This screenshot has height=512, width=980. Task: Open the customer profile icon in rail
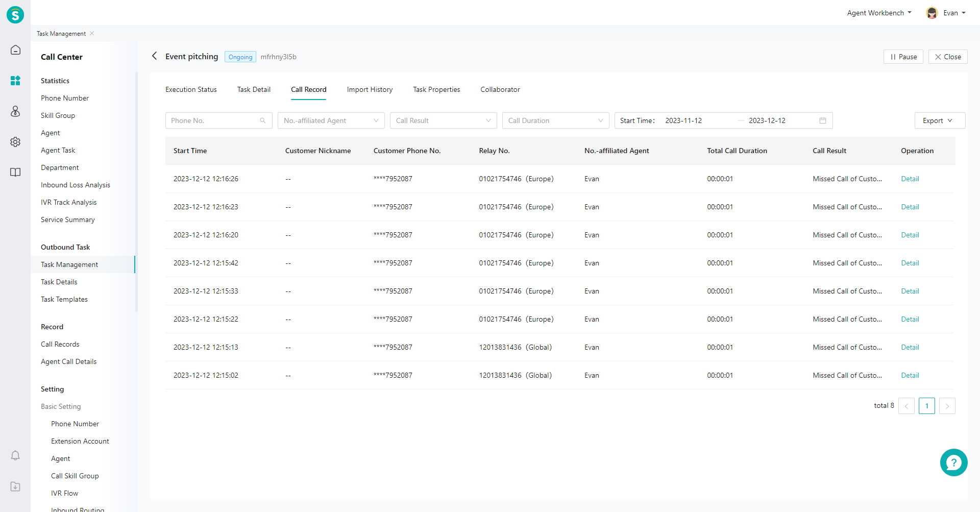pyautogui.click(x=15, y=111)
